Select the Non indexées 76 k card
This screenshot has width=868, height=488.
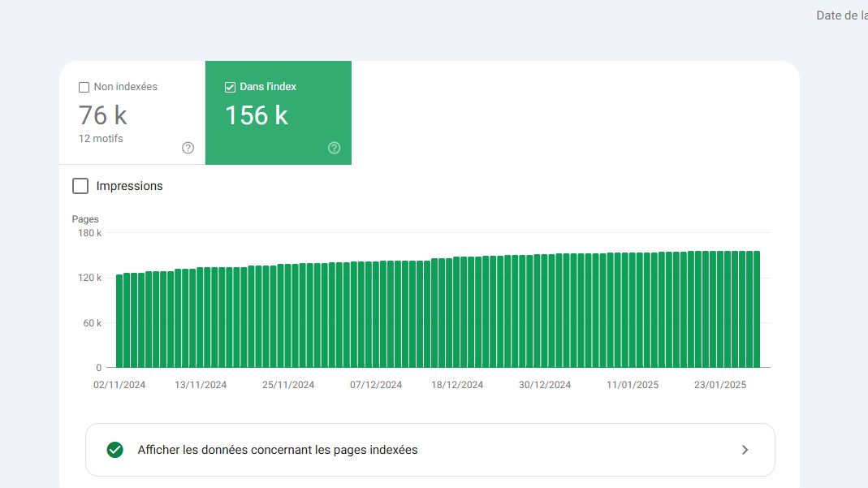[132, 113]
